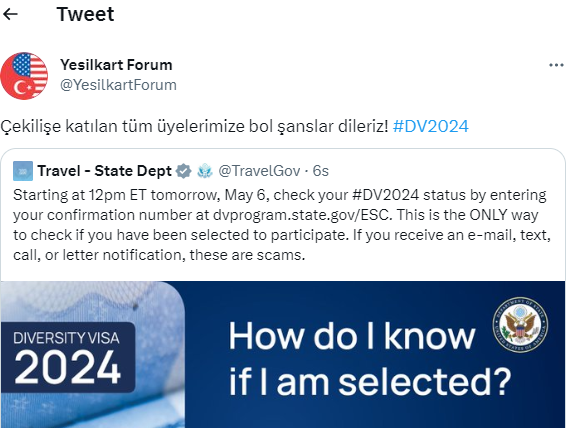
Task: Open the Travel - State Dept name
Action: tap(105, 171)
